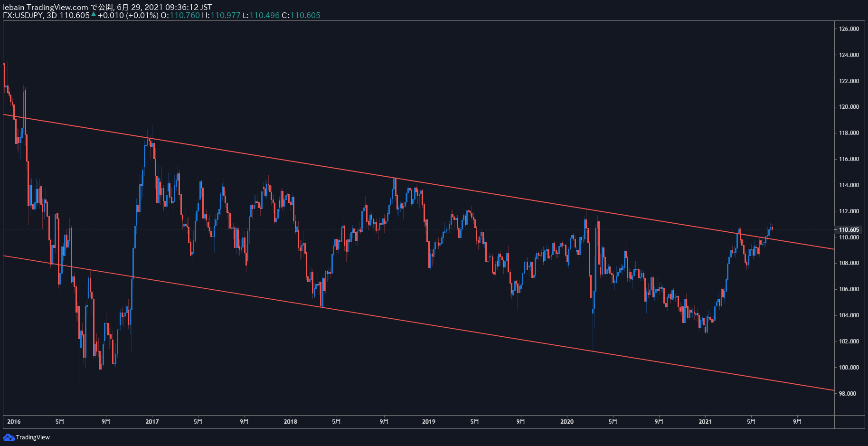Click the 122.000 price axis label
Image resolution: width=868 pixels, height=446 pixels.
(849, 81)
